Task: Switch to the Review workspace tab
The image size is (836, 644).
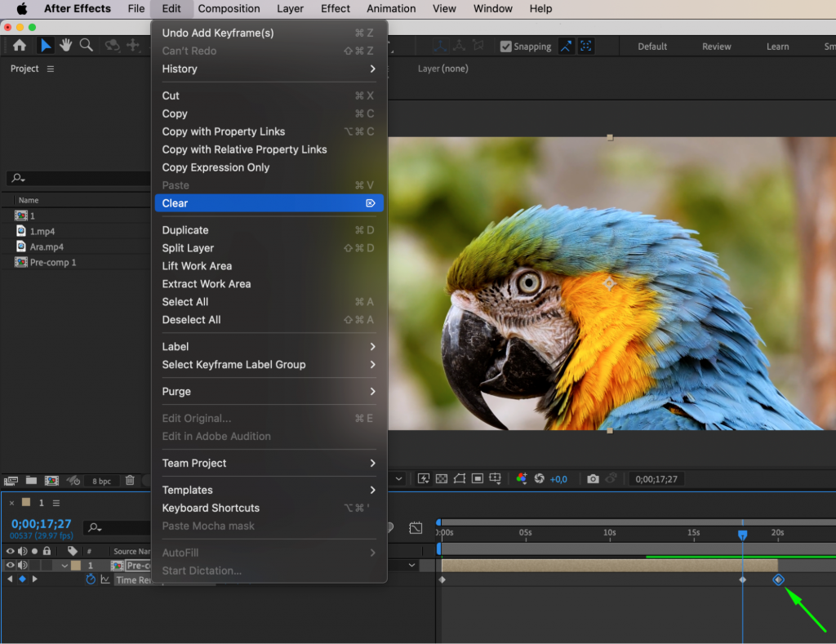Action: tap(716, 46)
